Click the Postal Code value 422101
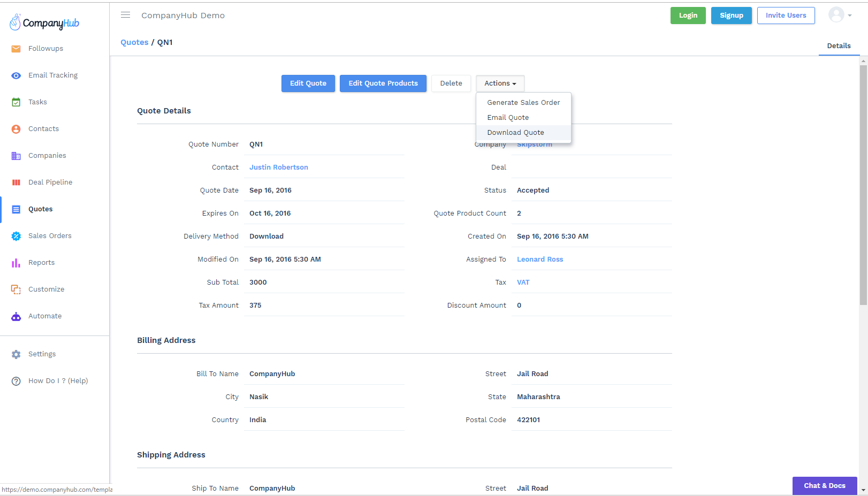This screenshot has height=496, width=868. pyautogui.click(x=528, y=420)
